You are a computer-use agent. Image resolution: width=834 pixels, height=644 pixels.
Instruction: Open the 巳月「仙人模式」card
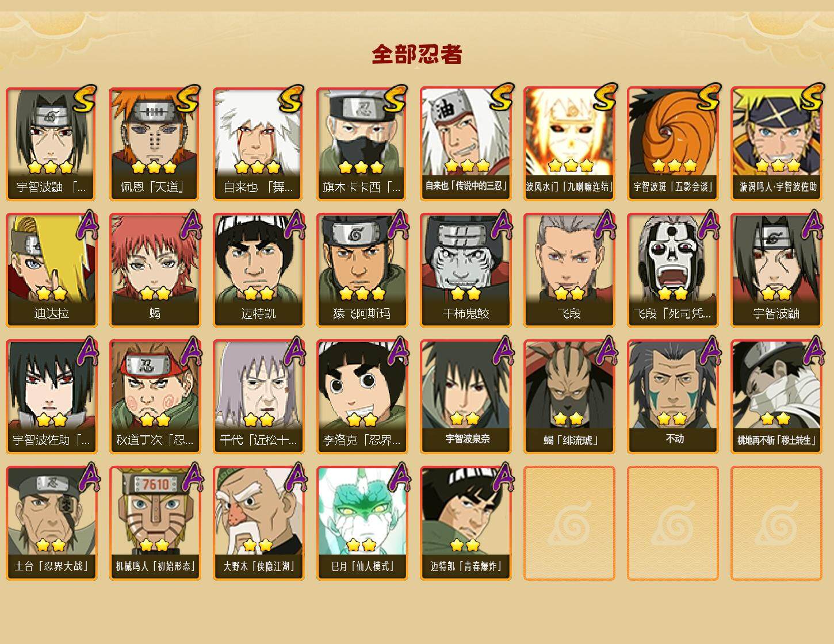coord(362,523)
